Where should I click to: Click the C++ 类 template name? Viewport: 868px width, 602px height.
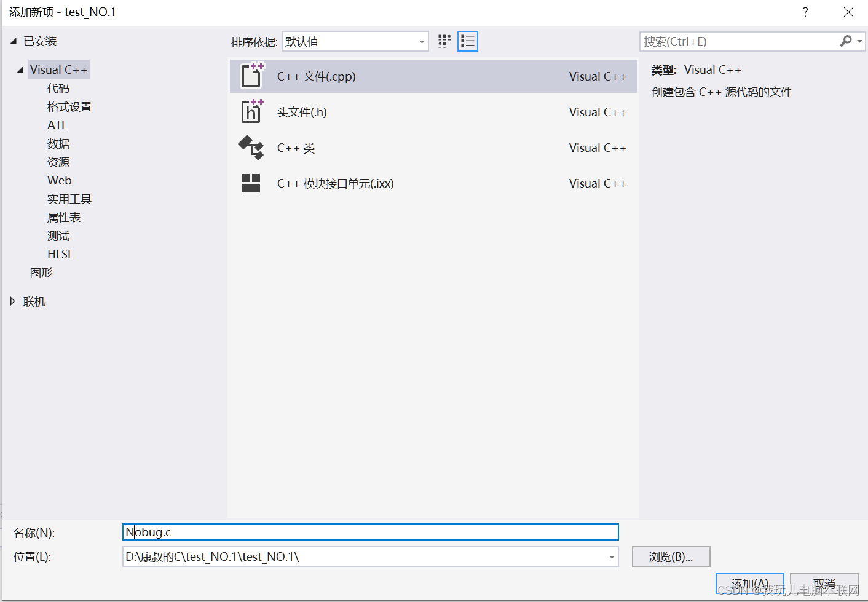coord(296,148)
